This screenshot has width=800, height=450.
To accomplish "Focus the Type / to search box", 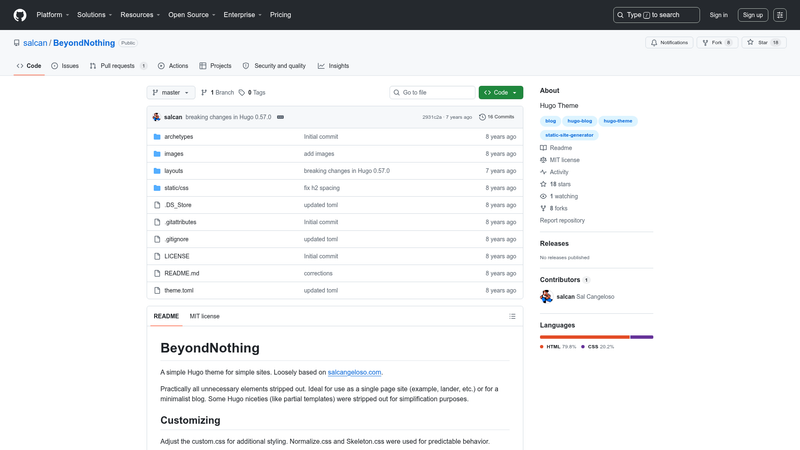I will 656,15.
